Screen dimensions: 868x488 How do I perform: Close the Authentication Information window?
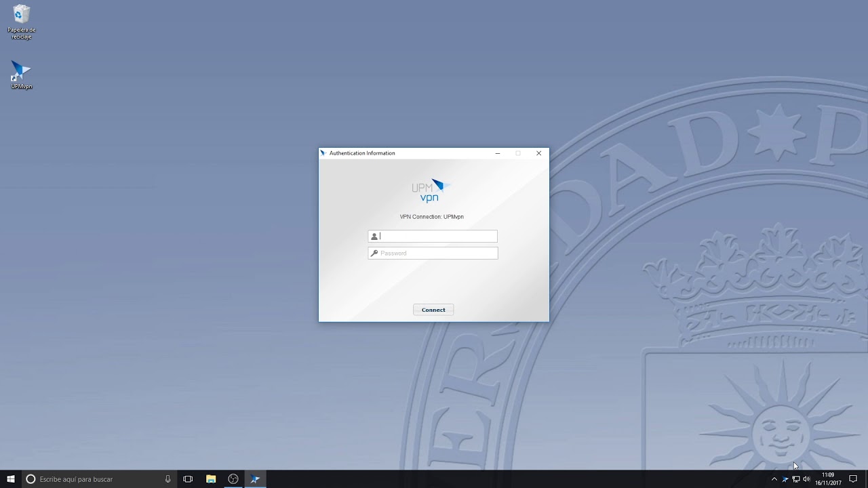(x=539, y=153)
